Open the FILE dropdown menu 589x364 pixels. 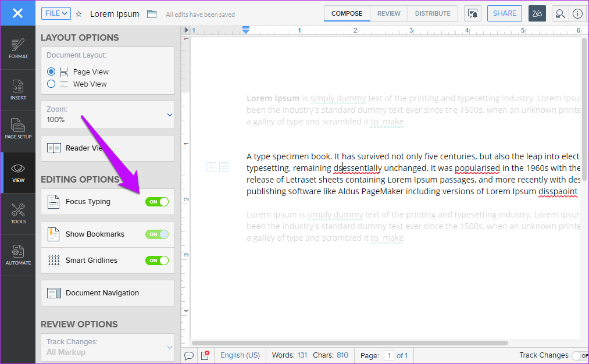(56, 13)
